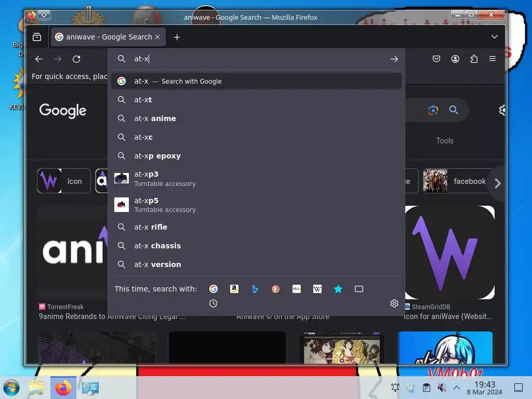Toggle the muted volume tray icon
Image resolution: width=532 pixels, height=399 pixels.
click(442, 388)
